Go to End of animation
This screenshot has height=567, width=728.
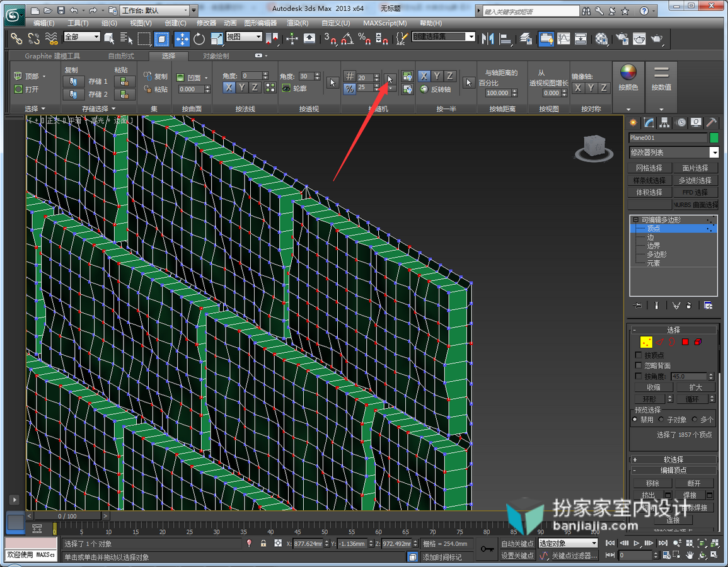(662, 543)
